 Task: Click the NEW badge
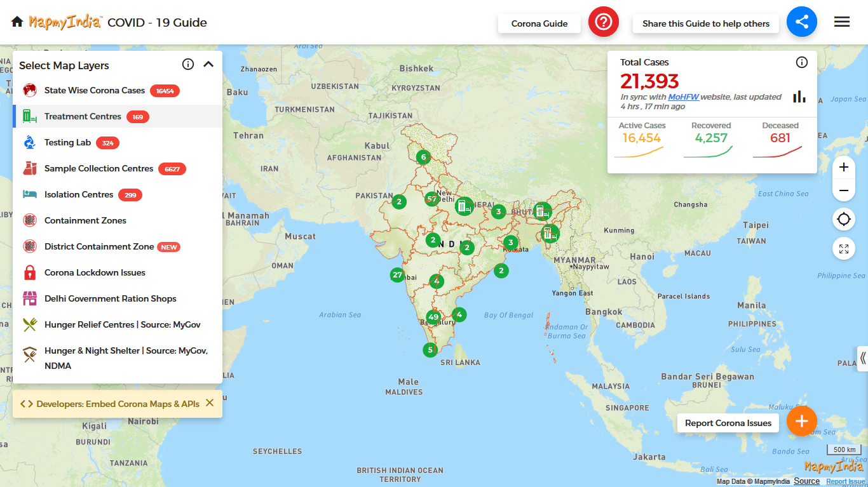click(169, 247)
